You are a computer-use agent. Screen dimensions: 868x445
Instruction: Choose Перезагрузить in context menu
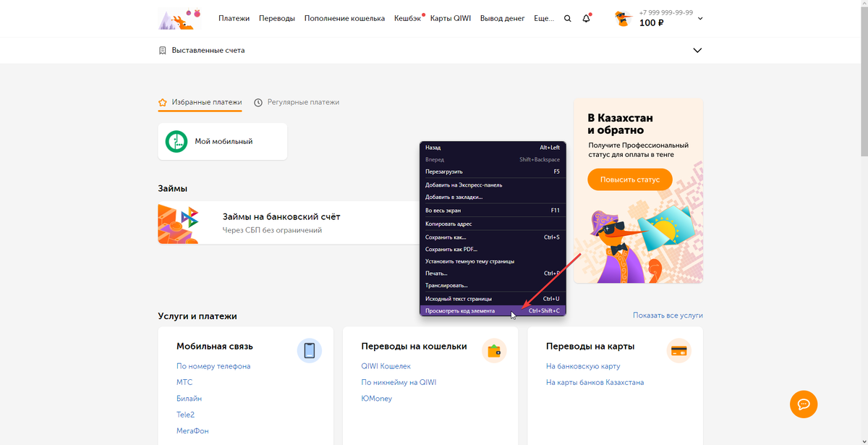(493, 171)
